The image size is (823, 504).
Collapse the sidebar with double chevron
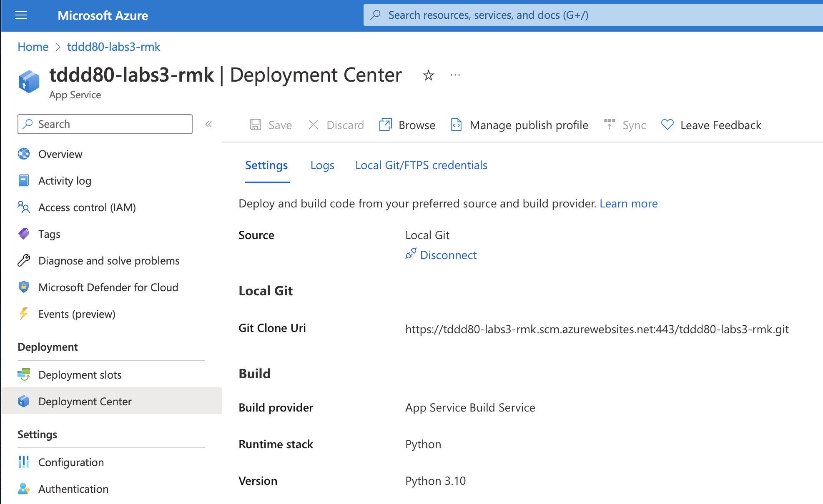pyautogui.click(x=208, y=124)
